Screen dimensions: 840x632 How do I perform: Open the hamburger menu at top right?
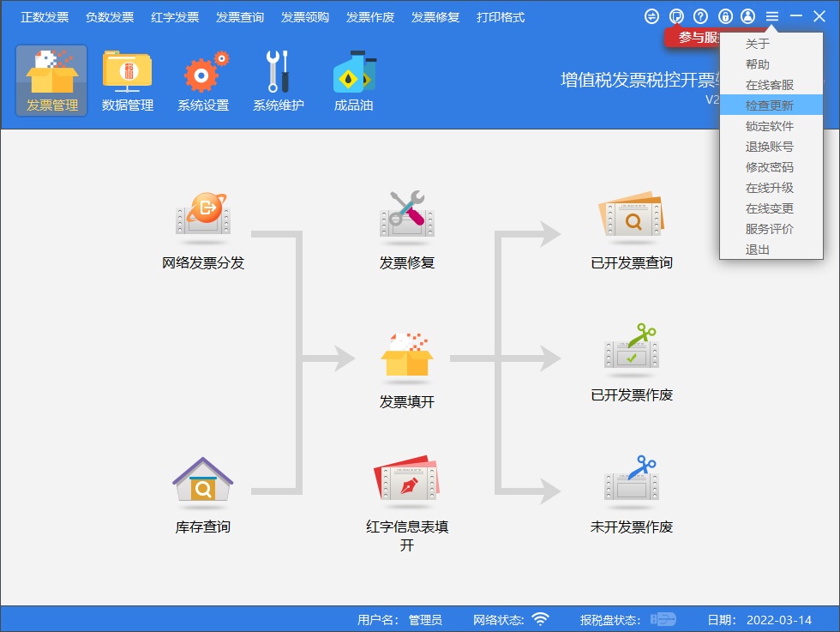(x=771, y=15)
